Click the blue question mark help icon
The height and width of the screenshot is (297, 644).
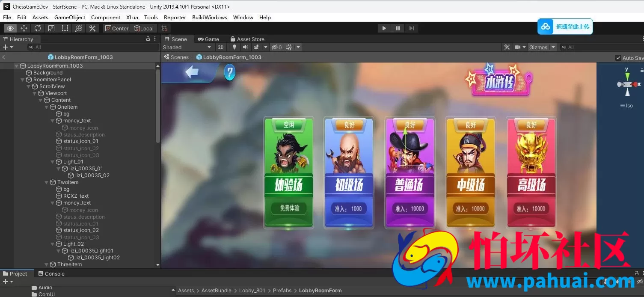click(230, 72)
